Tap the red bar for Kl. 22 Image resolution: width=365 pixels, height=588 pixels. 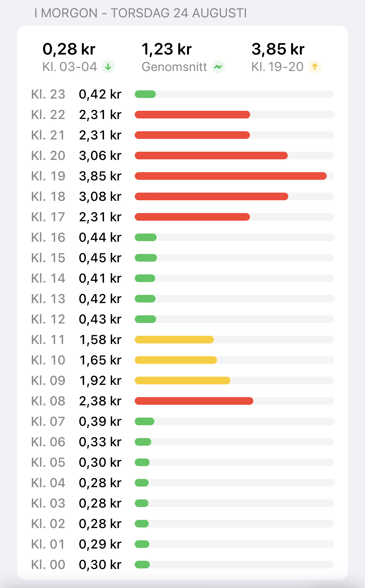tap(192, 115)
